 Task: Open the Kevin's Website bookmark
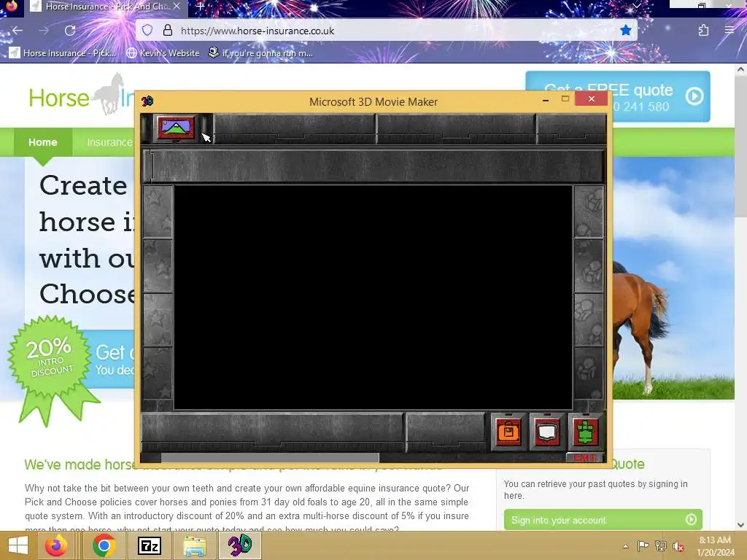click(163, 52)
